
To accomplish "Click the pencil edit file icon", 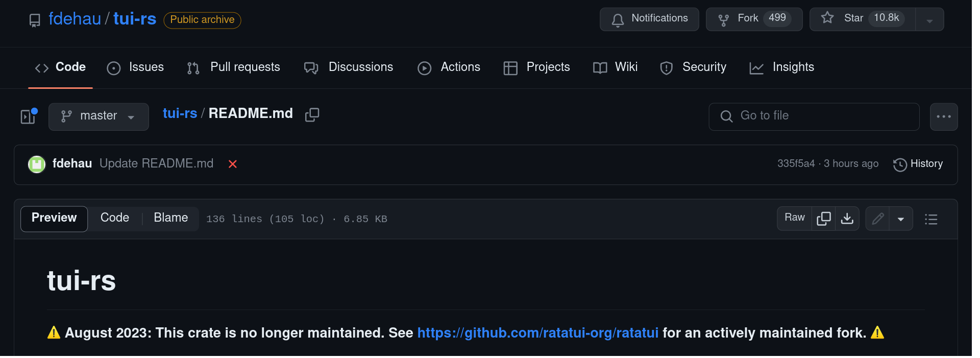I will (x=877, y=219).
